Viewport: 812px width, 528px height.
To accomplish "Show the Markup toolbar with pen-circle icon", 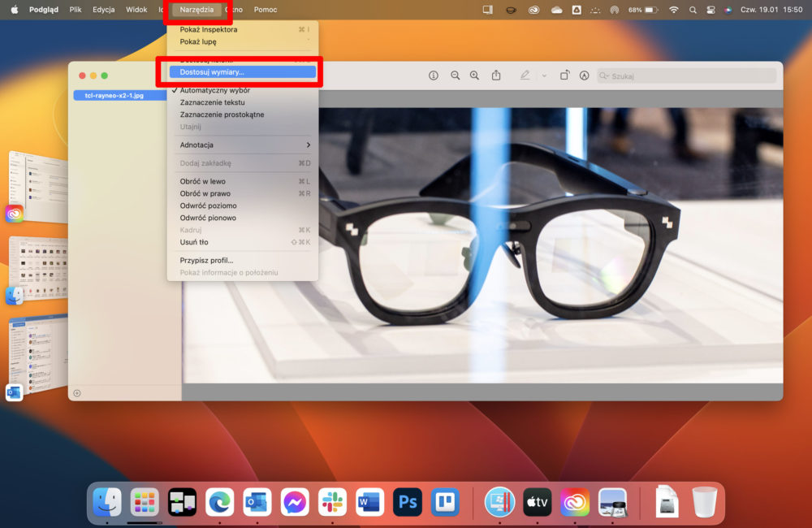I will 584,76.
